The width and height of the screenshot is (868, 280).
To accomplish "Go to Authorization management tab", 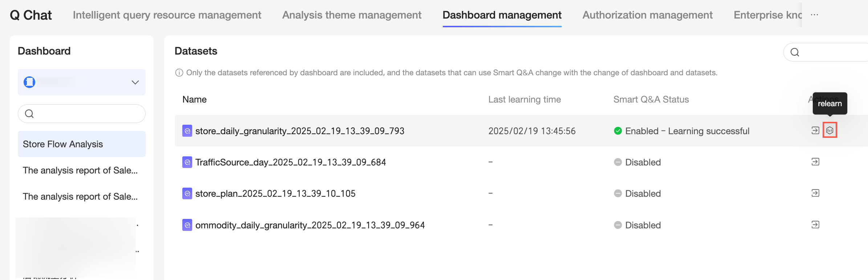I will (647, 15).
